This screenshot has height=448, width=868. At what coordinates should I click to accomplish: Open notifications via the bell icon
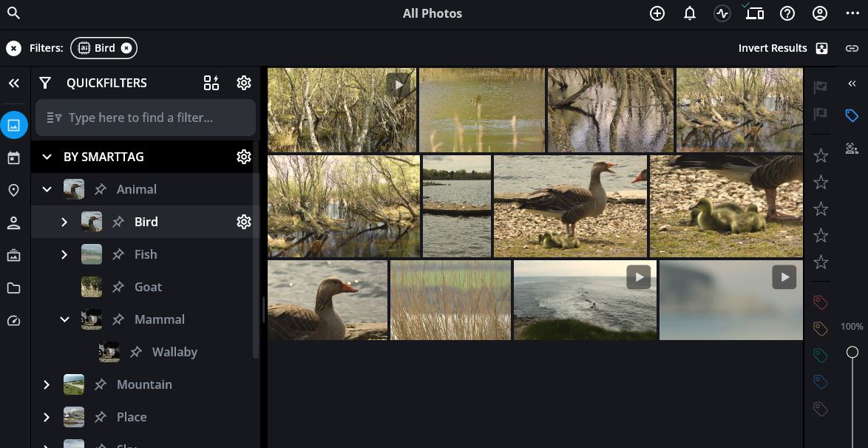coord(690,13)
